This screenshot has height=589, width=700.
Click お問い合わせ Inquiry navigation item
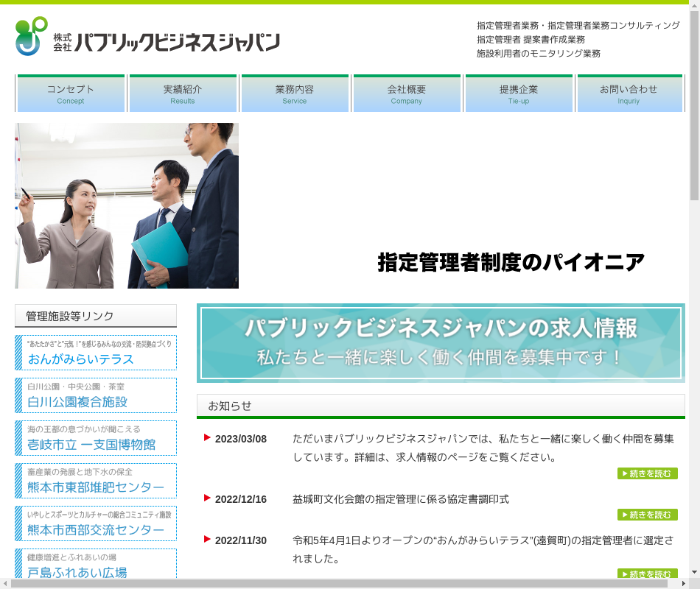coord(629,94)
